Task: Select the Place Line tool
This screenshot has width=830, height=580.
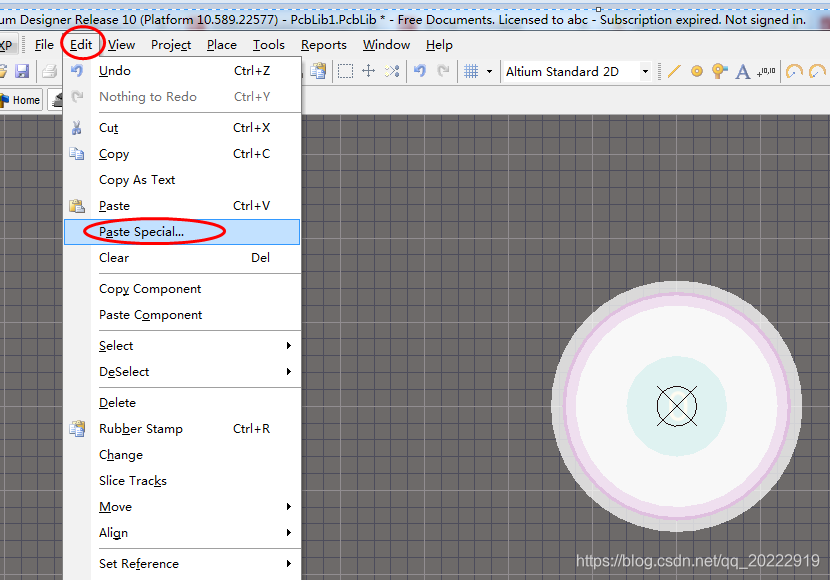Action: coord(674,71)
